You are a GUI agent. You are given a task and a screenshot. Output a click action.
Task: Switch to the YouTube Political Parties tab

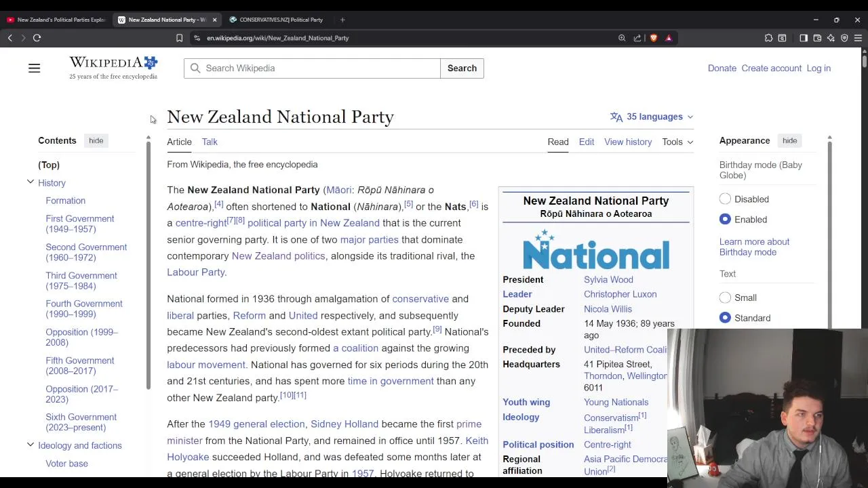(56, 20)
